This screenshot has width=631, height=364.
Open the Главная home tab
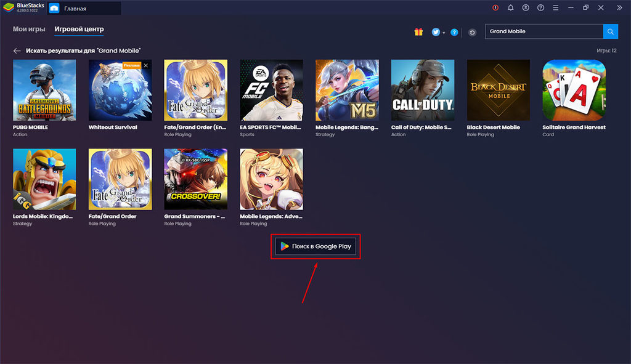[x=84, y=8]
